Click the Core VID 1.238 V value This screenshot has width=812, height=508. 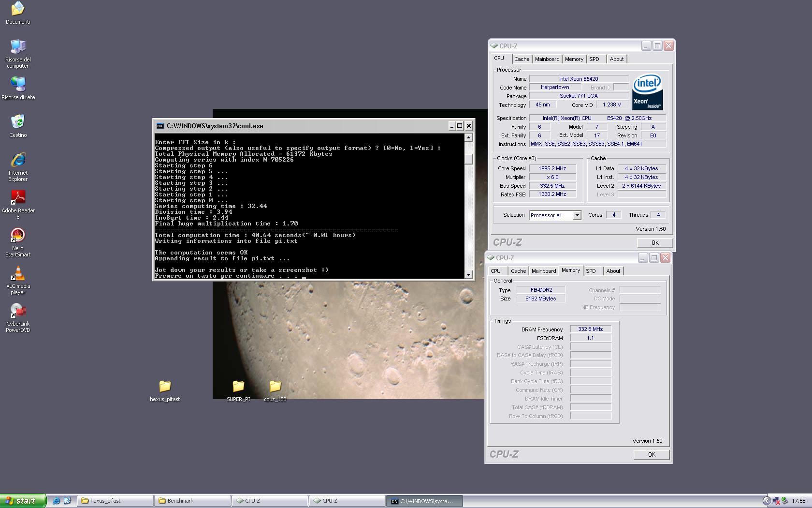pos(612,105)
